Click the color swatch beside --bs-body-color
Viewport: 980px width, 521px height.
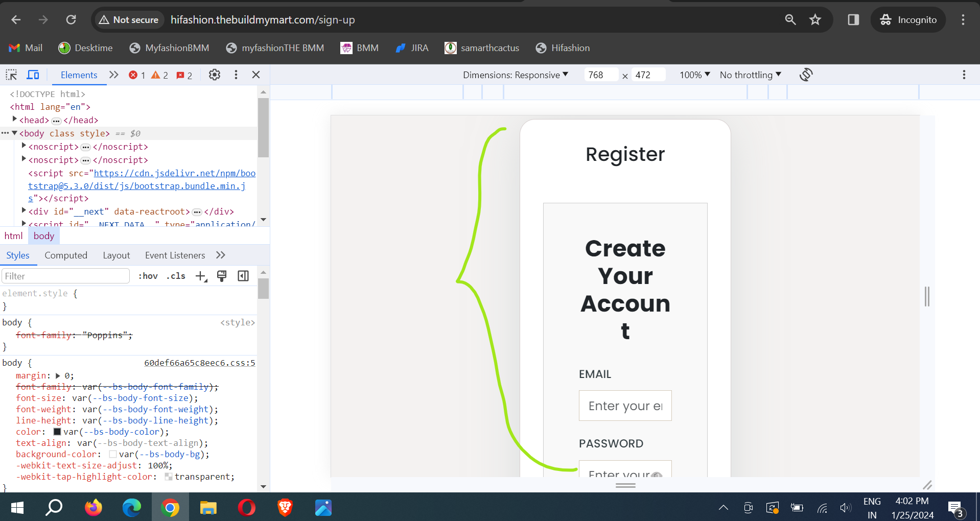[x=57, y=432]
